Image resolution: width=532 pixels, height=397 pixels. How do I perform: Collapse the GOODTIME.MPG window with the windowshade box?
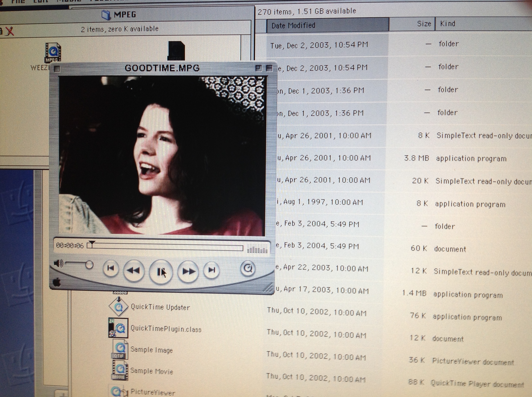(x=269, y=68)
